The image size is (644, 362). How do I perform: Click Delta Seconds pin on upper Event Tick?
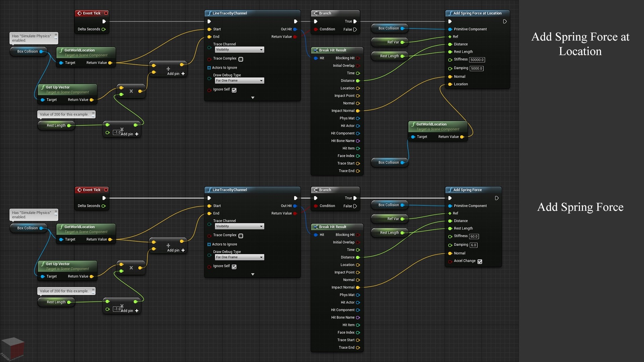pyautogui.click(x=104, y=29)
